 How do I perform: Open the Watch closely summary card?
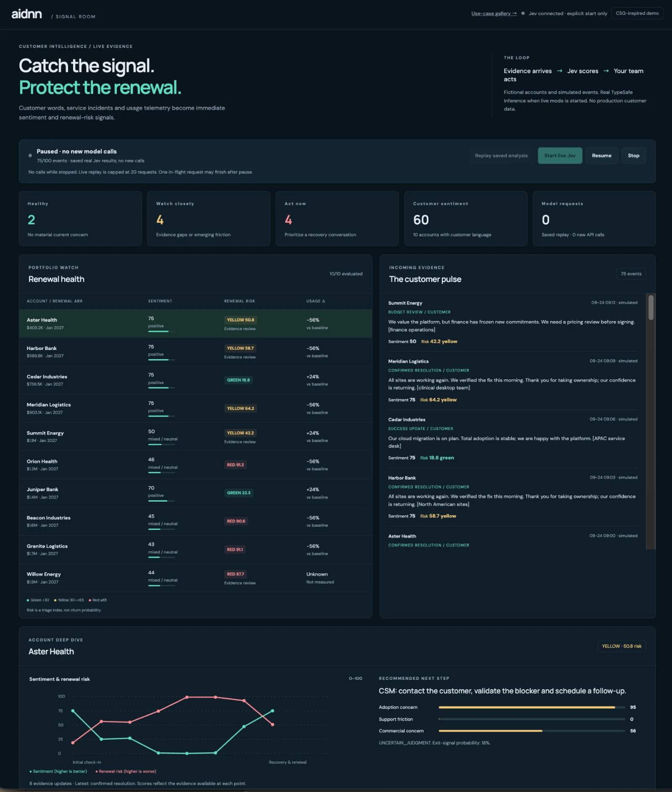click(209, 218)
